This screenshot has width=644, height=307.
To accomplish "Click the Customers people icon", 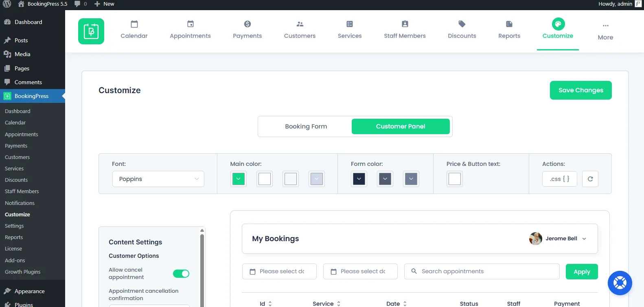I will point(300,24).
